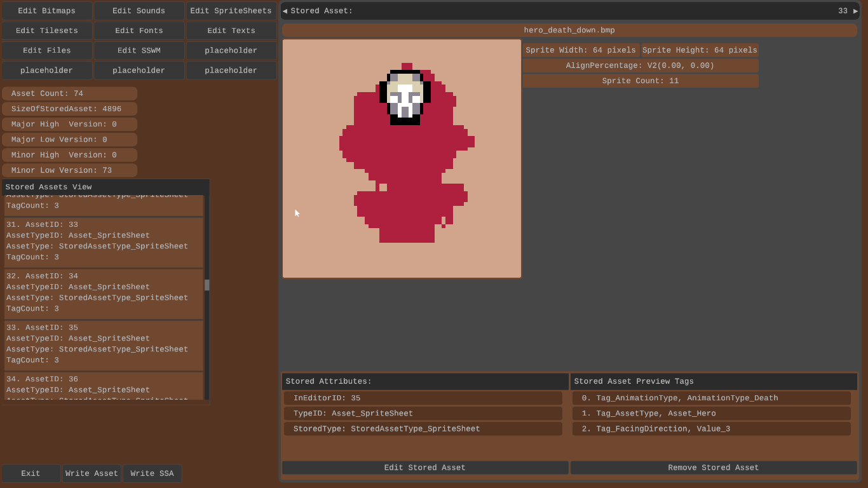Switch to Edit Sounds editor
This screenshot has height=488, width=868.
click(139, 11)
